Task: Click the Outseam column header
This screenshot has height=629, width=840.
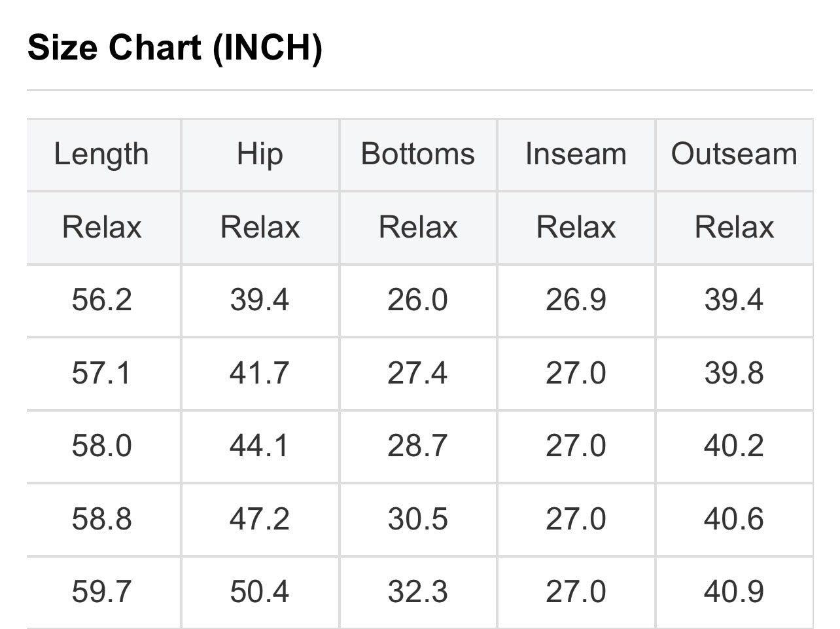Action: point(734,154)
